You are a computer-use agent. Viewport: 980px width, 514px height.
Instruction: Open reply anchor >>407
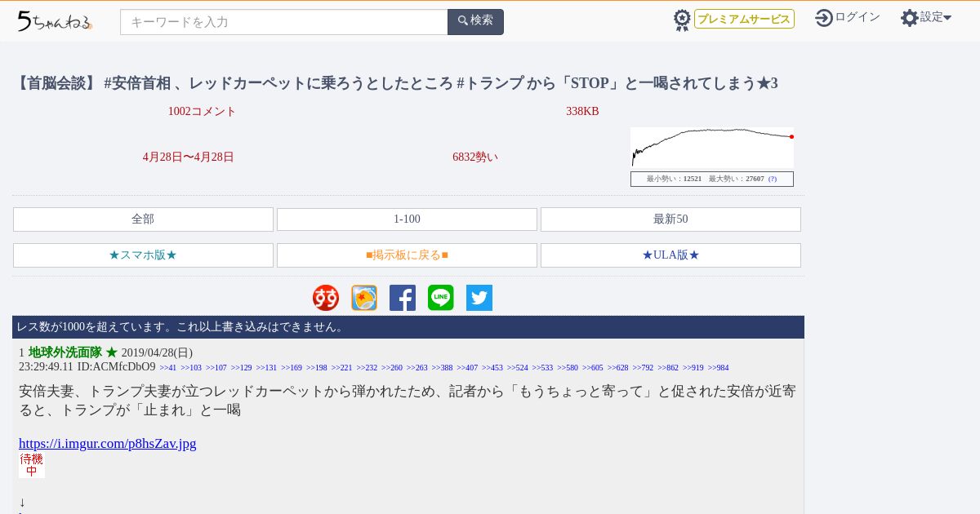click(x=467, y=368)
